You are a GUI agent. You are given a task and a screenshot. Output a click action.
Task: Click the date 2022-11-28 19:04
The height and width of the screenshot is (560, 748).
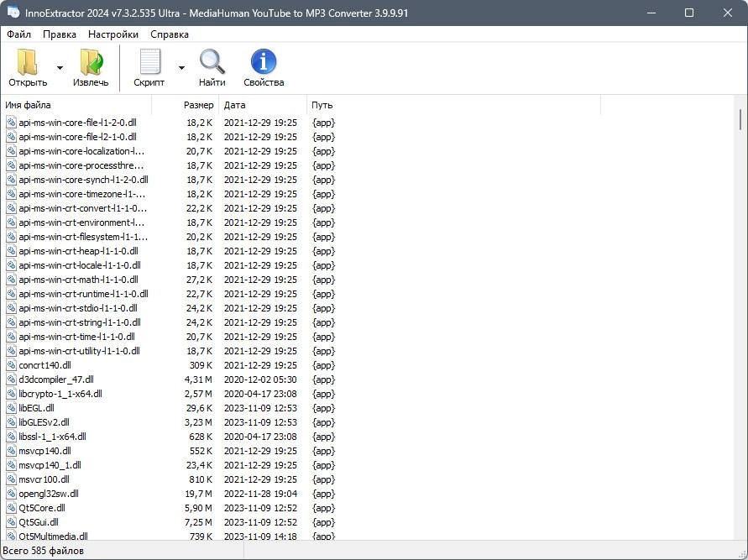(x=260, y=495)
